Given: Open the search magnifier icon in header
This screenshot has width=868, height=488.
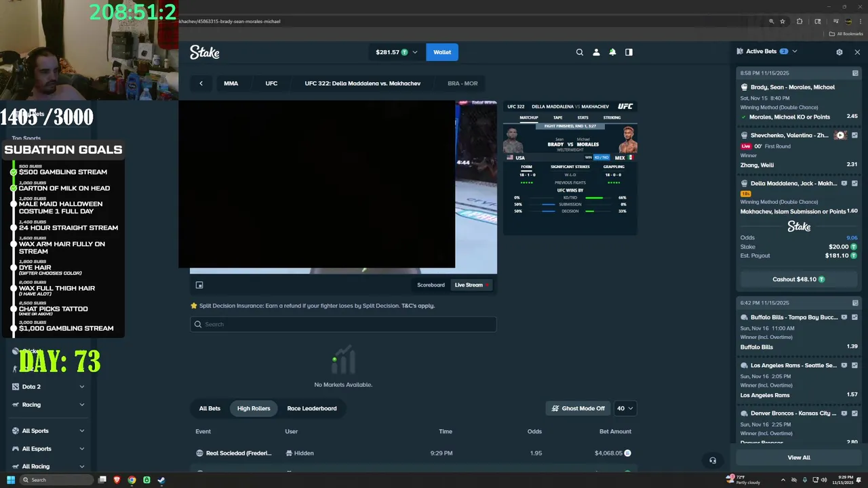Looking at the screenshot, I should click(x=580, y=52).
